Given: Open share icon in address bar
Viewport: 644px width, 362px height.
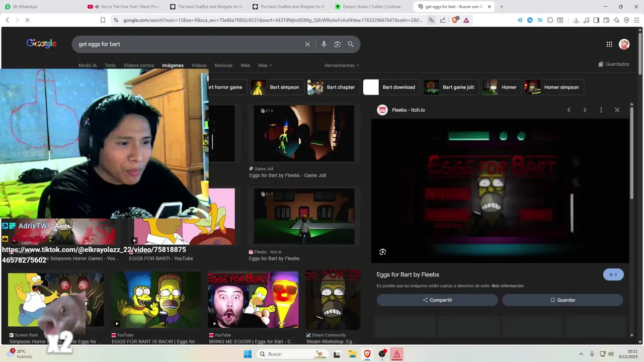Looking at the screenshot, I should tap(443, 20).
